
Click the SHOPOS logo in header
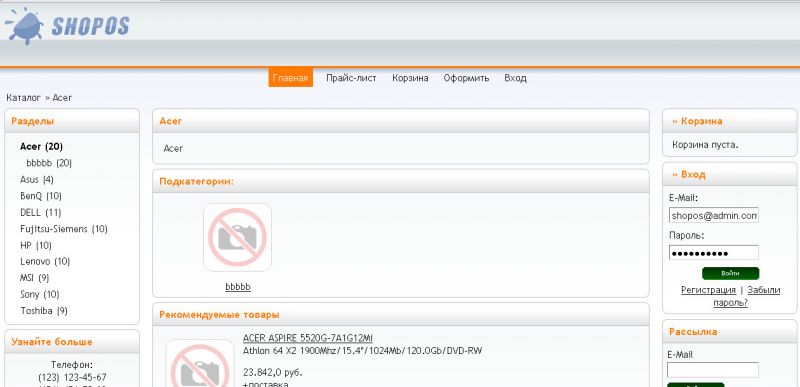point(67,25)
